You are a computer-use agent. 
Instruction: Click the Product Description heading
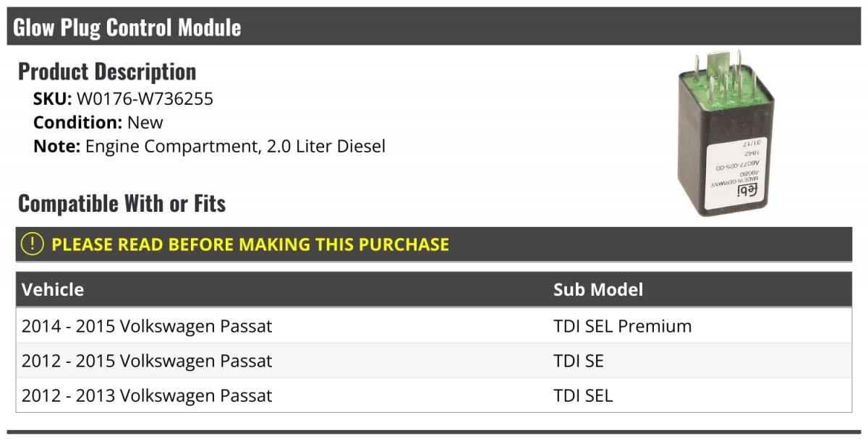point(107,71)
